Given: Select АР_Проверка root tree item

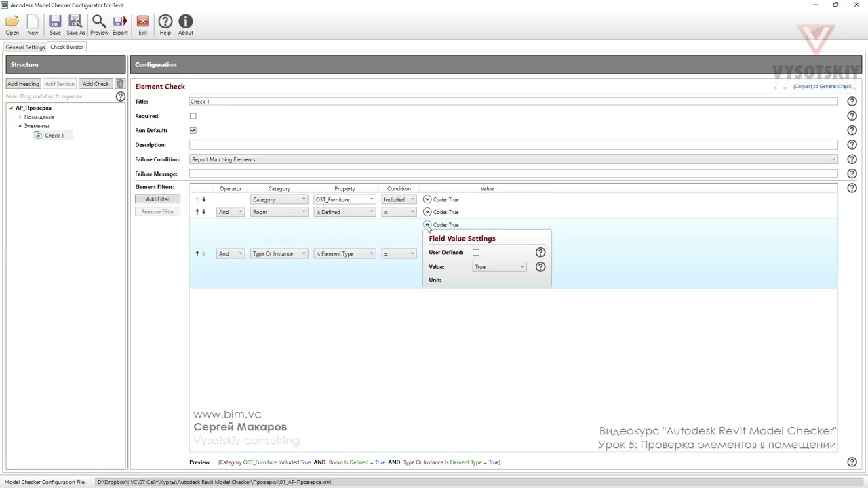Looking at the screenshot, I should point(33,108).
